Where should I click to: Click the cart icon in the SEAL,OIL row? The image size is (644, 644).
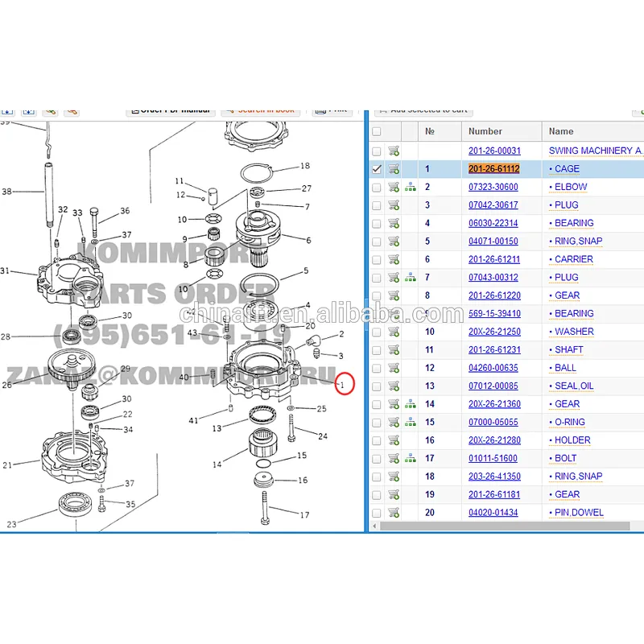pos(394,386)
